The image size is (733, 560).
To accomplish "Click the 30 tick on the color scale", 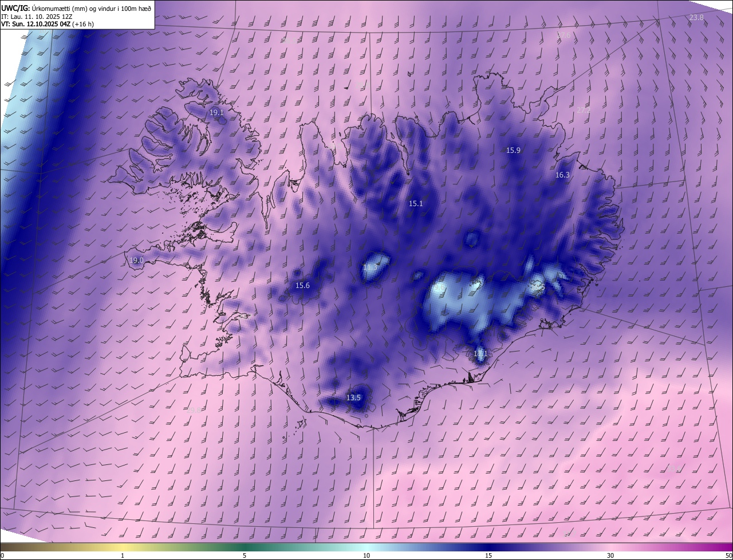I will (x=610, y=555).
